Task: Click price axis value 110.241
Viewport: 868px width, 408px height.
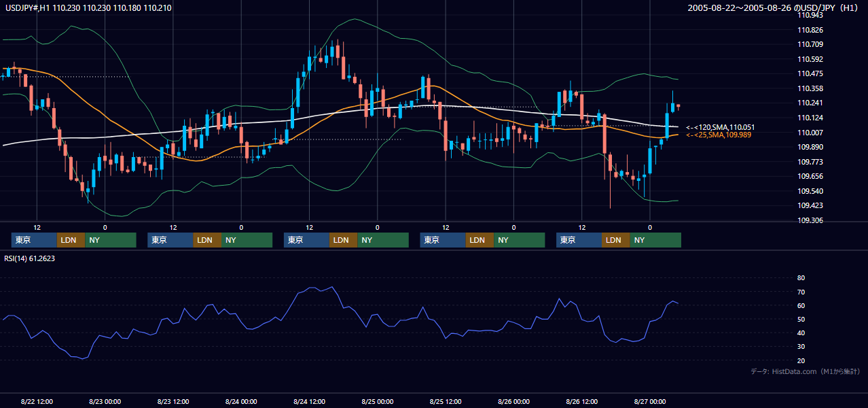Action: click(x=810, y=103)
